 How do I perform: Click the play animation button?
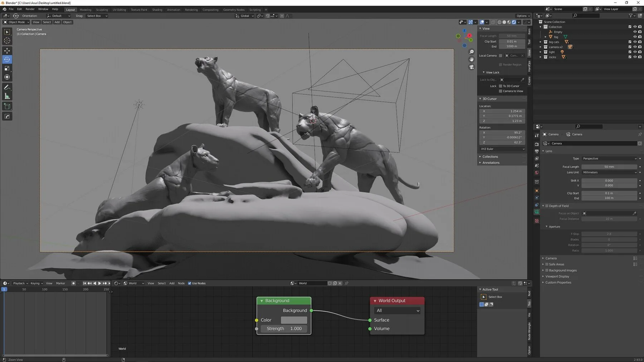pyautogui.click(x=99, y=283)
